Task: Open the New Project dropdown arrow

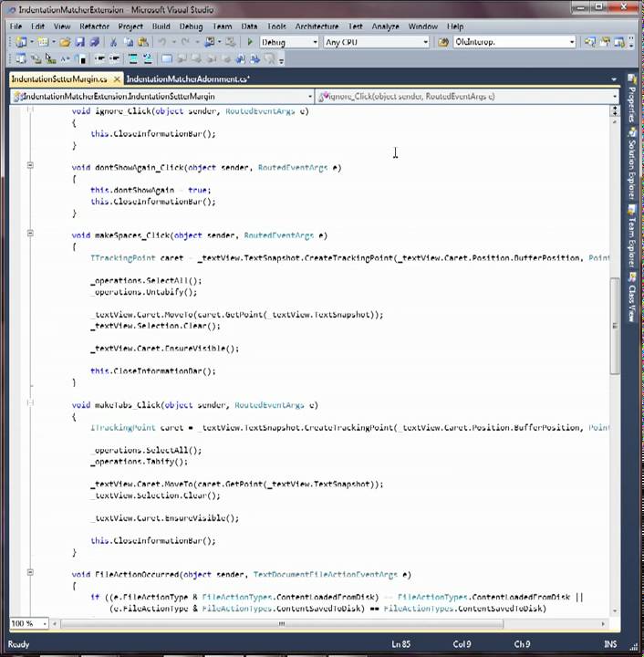Action: coord(32,42)
